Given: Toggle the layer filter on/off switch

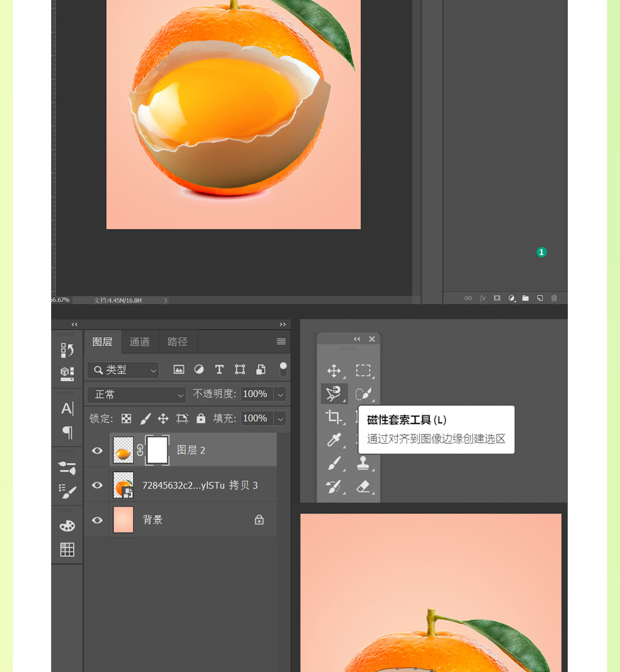Looking at the screenshot, I should [283, 369].
